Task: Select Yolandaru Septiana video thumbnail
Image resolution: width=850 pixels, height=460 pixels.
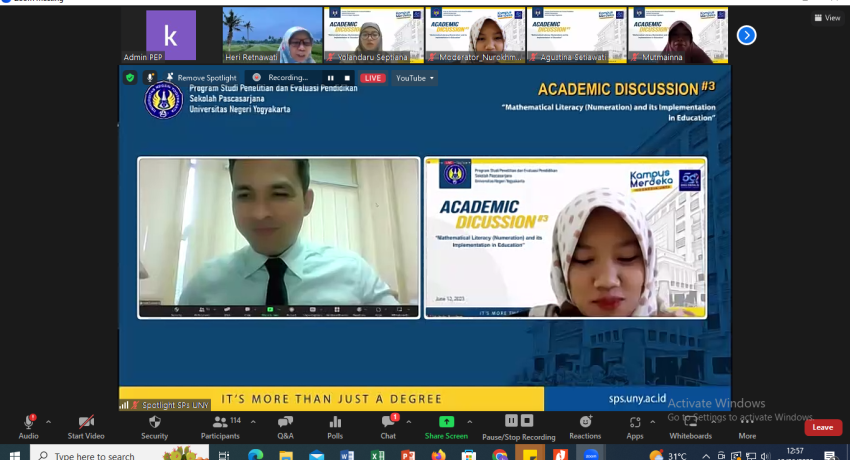Action: tap(374, 35)
